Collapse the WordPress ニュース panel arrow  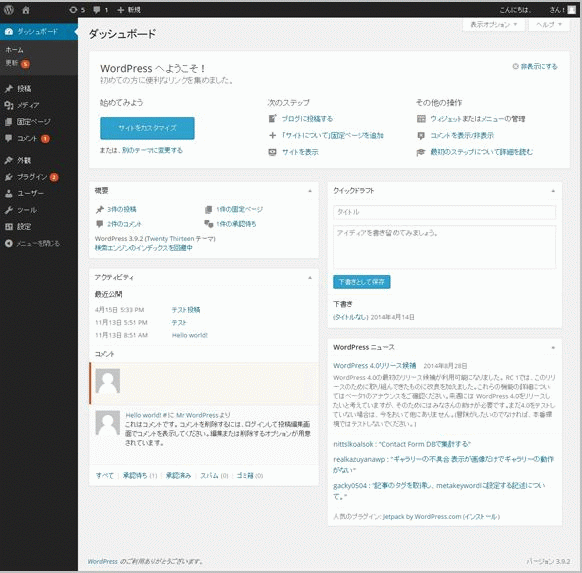tap(553, 348)
